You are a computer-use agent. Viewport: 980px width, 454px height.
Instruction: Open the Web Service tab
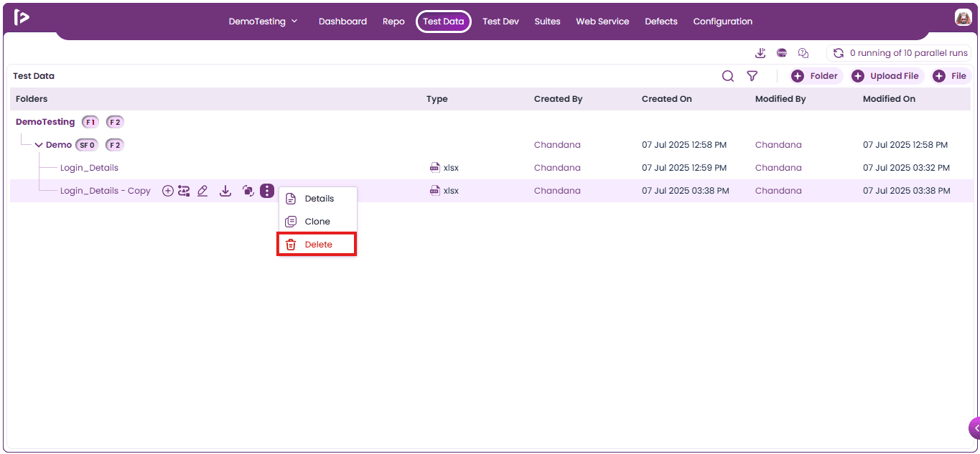(x=602, y=22)
